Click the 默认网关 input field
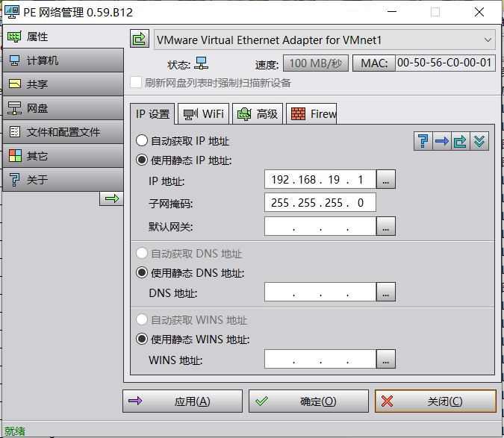Image resolution: width=504 pixels, height=438 pixels. coord(320,226)
